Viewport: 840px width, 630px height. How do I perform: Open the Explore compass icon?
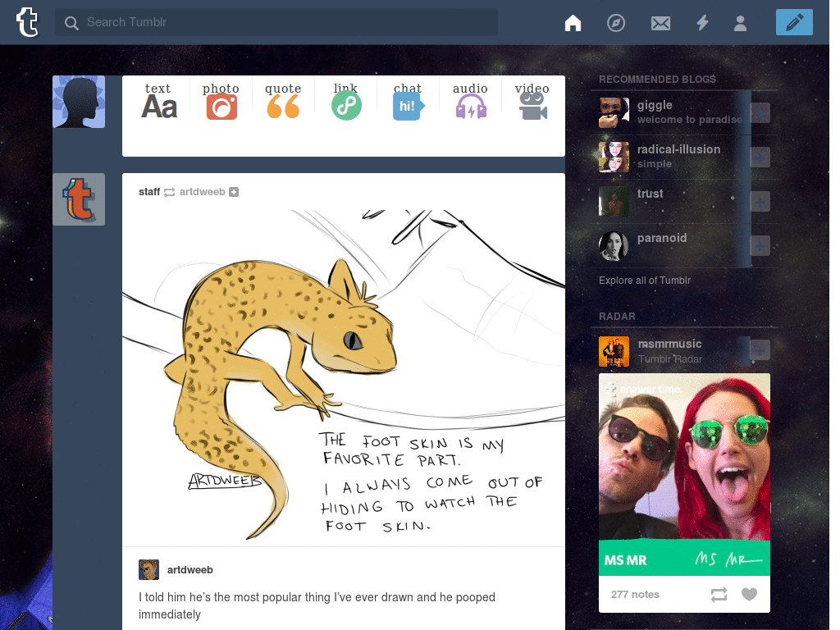(616, 23)
